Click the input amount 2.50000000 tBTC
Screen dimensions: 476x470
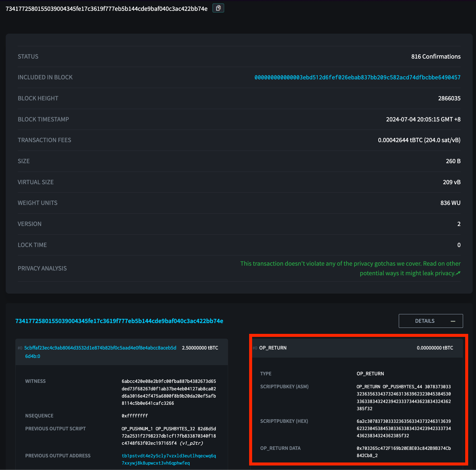[x=200, y=348]
